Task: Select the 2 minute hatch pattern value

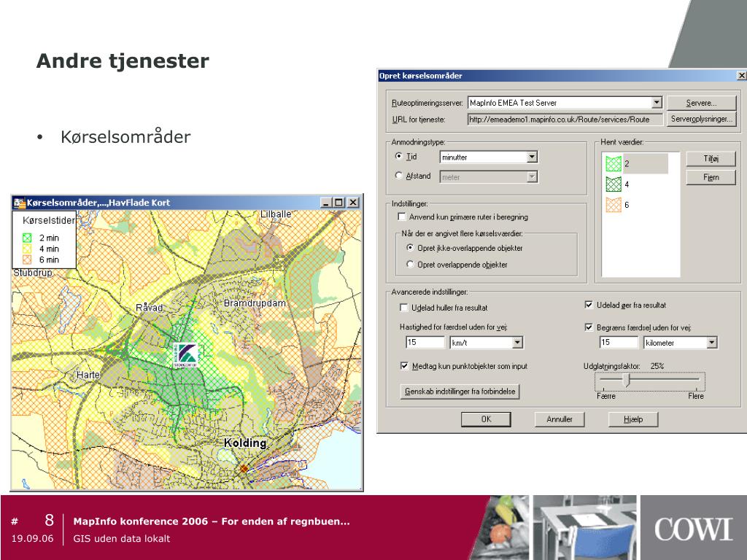Action: tap(636, 164)
